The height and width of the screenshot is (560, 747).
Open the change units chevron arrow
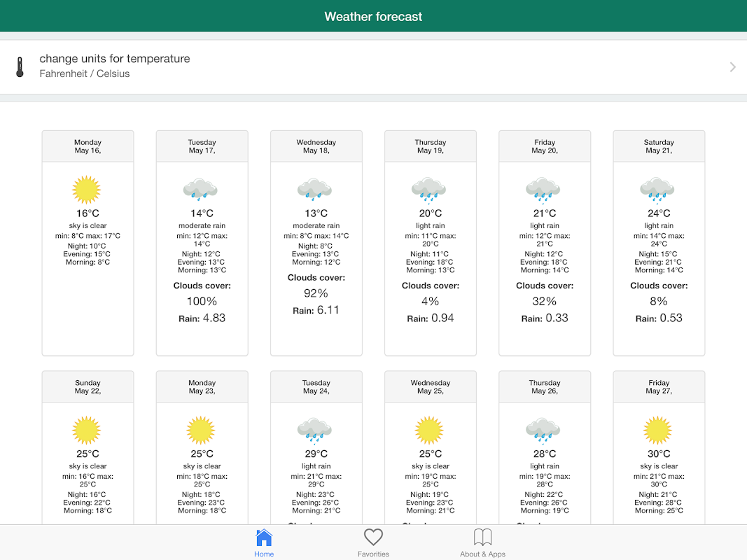733,67
